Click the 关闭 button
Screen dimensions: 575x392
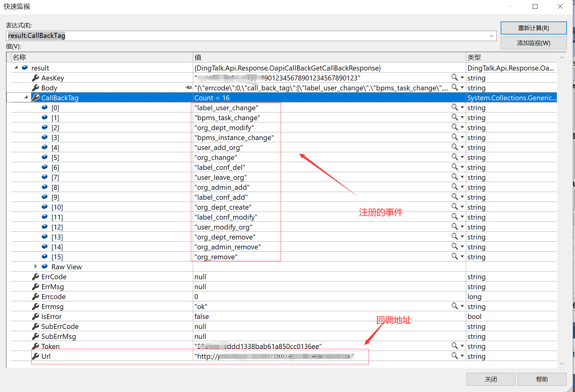point(491,379)
